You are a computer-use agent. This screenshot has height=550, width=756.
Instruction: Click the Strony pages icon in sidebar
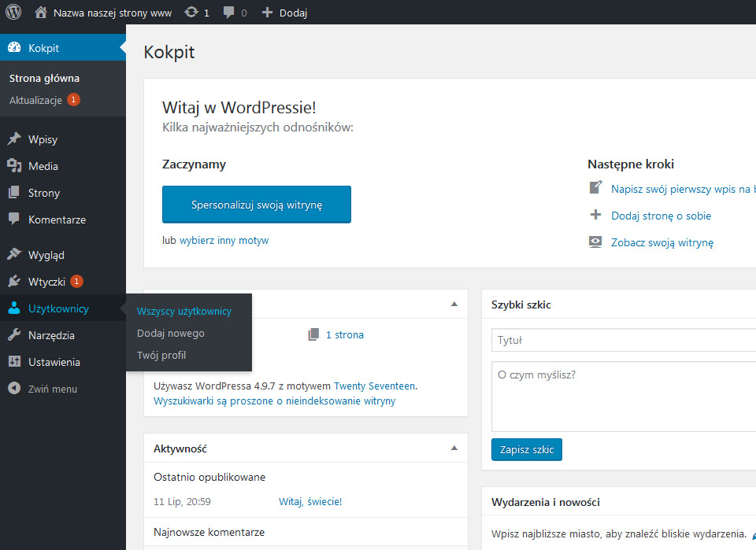(x=14, y=193)
